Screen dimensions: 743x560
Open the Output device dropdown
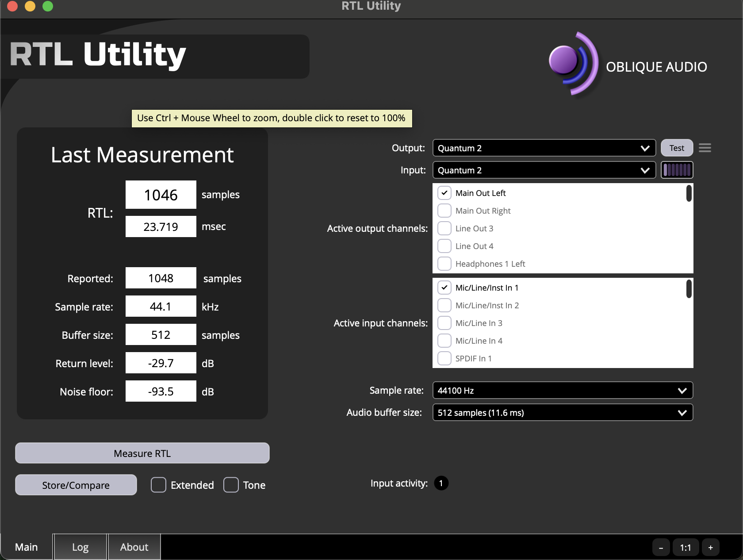point(544,148)
